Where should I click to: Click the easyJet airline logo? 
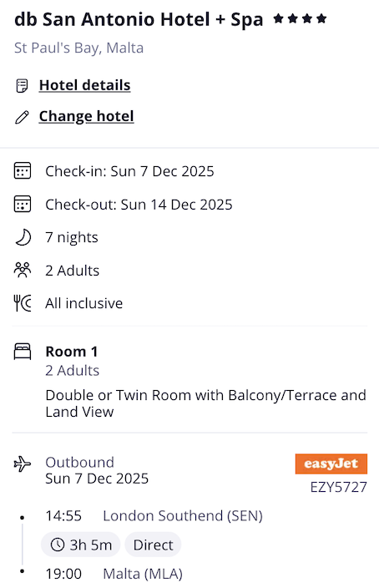[x=331, y=464]
